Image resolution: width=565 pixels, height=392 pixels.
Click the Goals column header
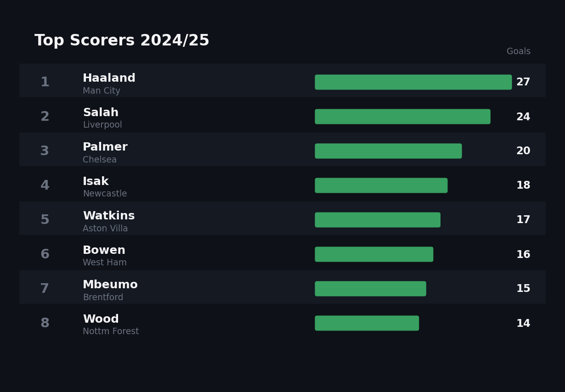click(x=518, y=51)
